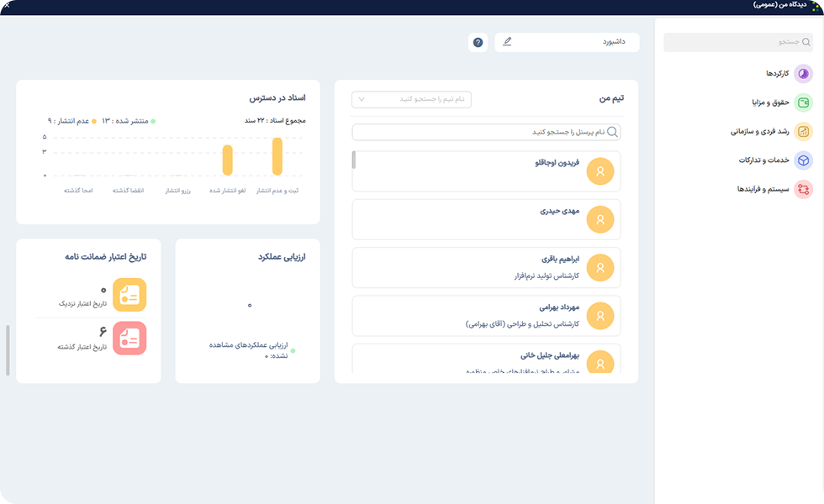824x504 pixels.
Task: Click the help question mark icon
Action: click(477, 41)
